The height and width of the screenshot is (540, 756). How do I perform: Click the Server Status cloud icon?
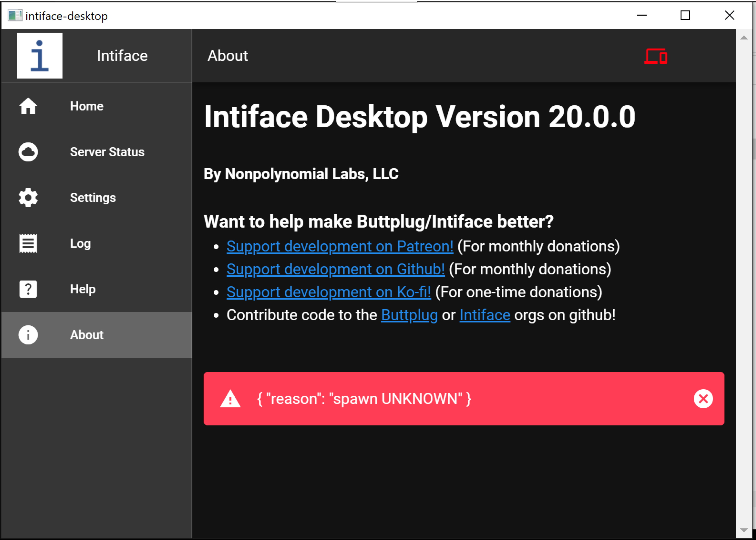pyautogui.click(x=28, y=152)
